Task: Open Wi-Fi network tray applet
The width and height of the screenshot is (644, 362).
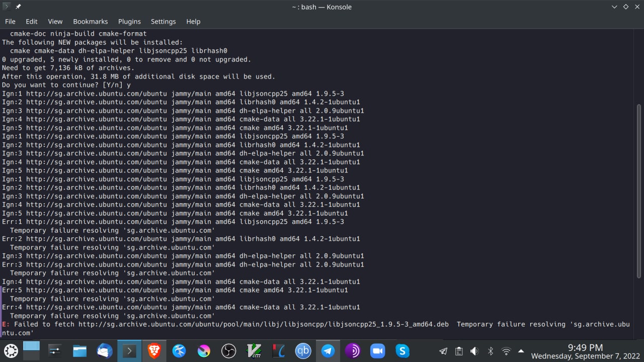Action: (506, 351)
